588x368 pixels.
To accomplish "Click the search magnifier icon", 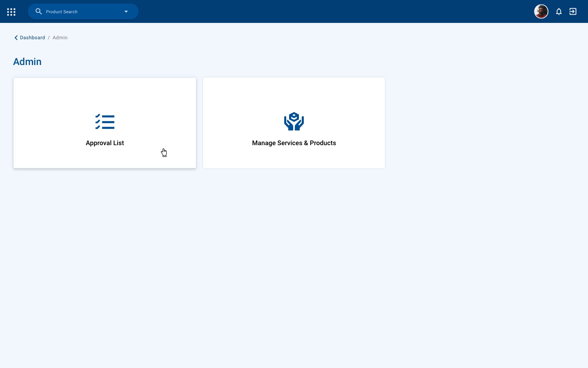I will [x=39, y=11].
